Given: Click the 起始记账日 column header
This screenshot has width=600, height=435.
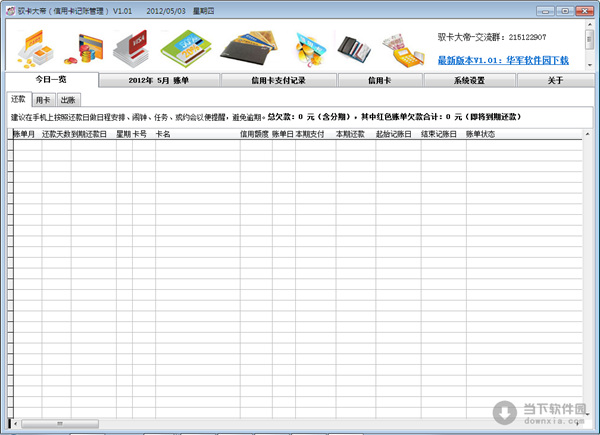Looking at the screenshot, I should pos(398,134).
